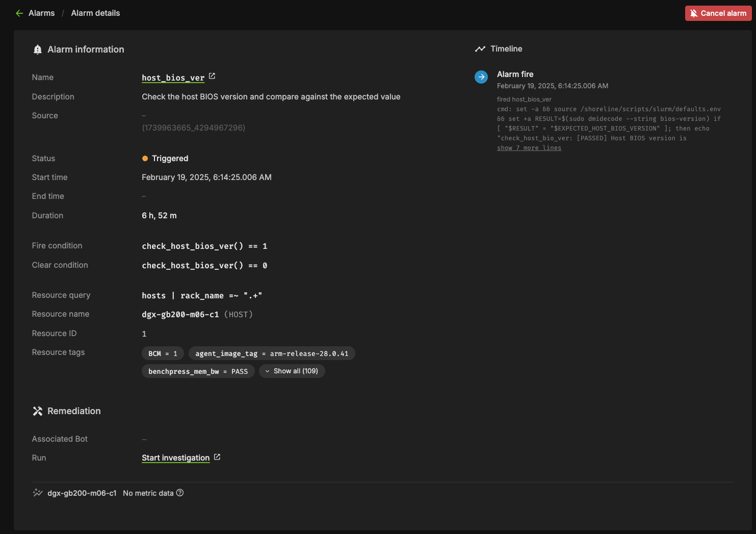Click external link icon beside Start investigation
The image size is (756, 534).
pyautogui.click(x=217, y=457)
